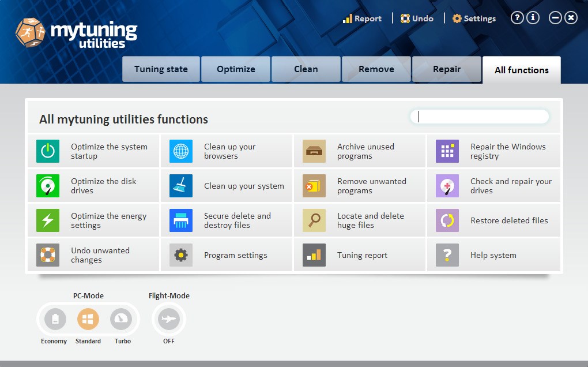This screenshot has height=367, width=588.
Task: Click the Check and repair drives icon
Action: coord(447,186)
